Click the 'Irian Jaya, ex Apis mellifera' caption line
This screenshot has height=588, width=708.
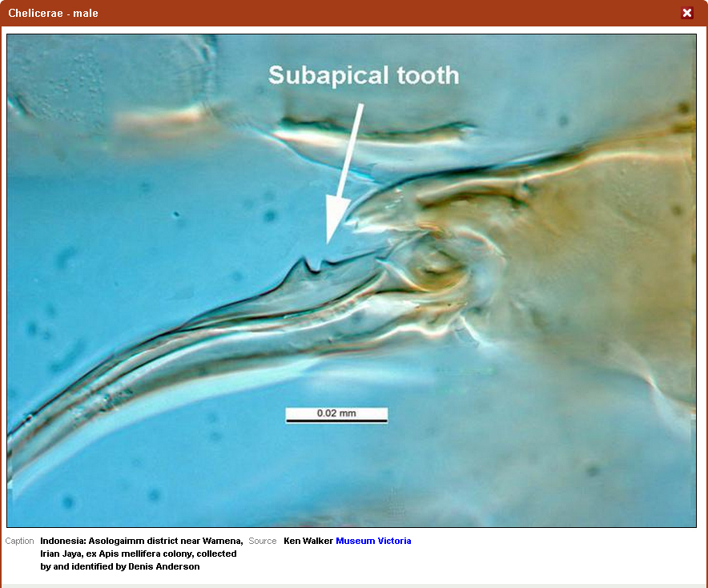pyautogui.click(x=138, y=554)
